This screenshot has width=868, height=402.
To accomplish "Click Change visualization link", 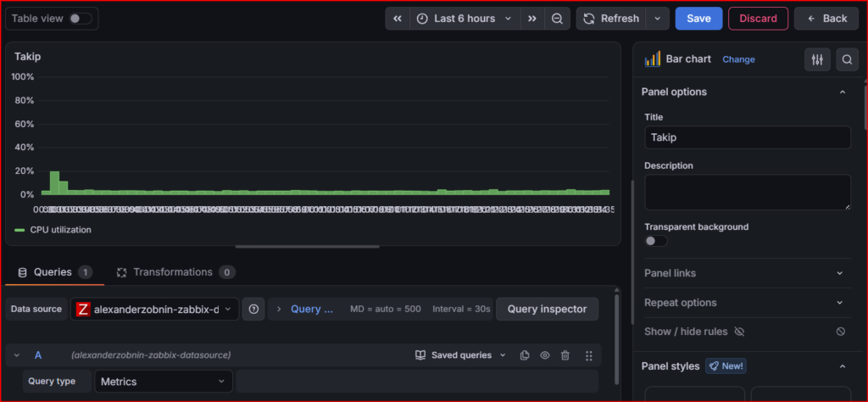I will [738, 59].
